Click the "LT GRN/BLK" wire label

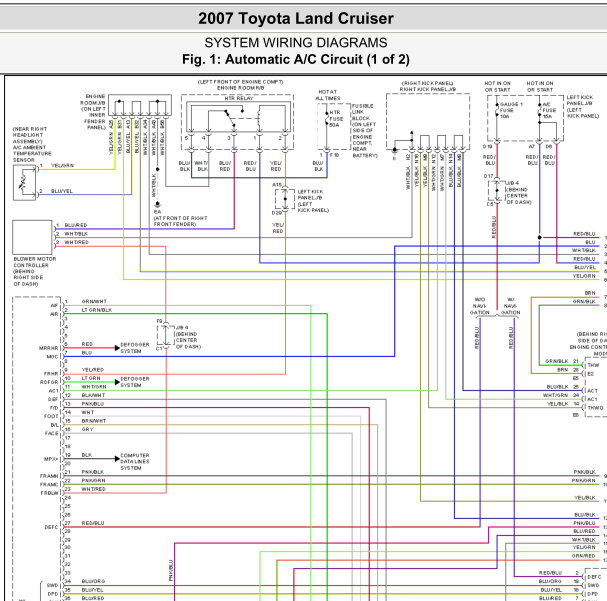(x=97, y=310)
